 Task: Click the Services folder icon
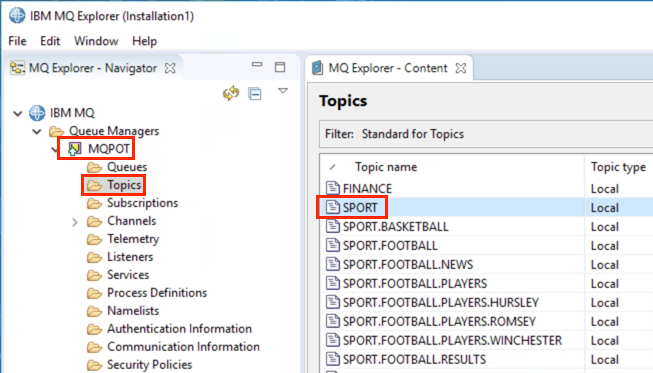tap(95, 275)
